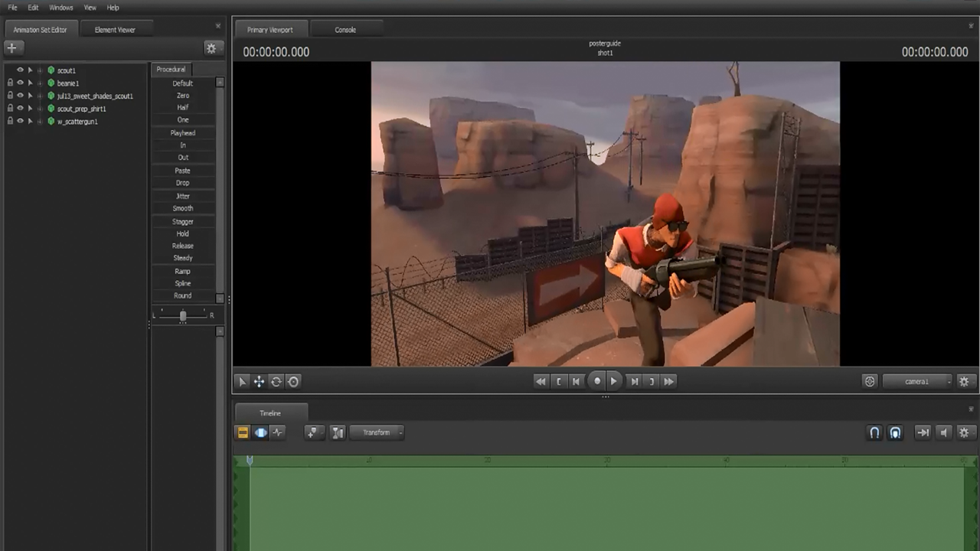
Task: Toggle visibility eye for scout_prep_shirt1
Action: coord(21,109)
